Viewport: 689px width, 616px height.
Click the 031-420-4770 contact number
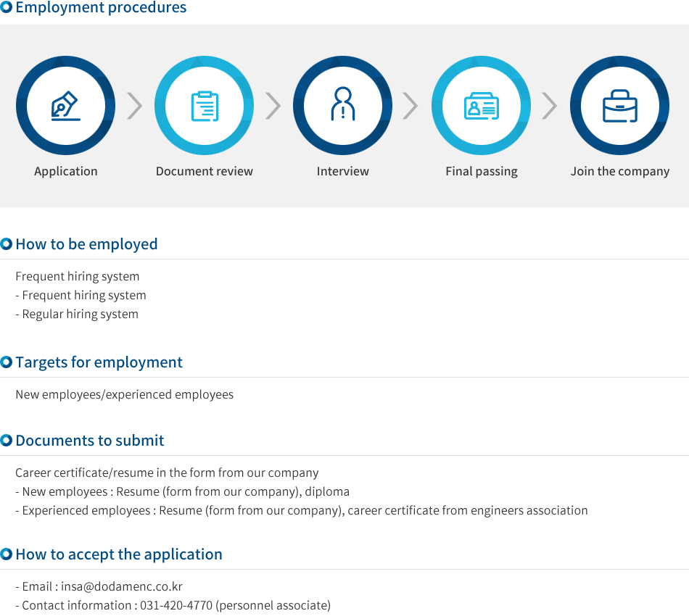176,605
